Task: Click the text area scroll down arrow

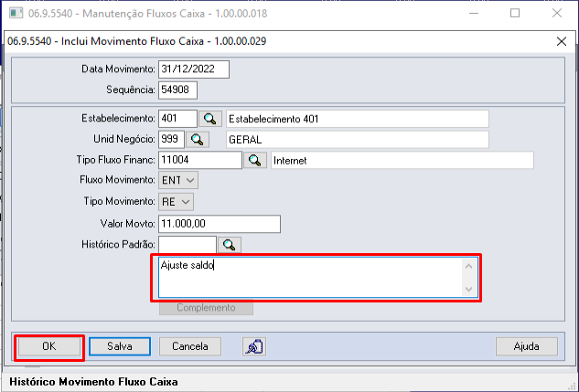Action: point(469,289)
